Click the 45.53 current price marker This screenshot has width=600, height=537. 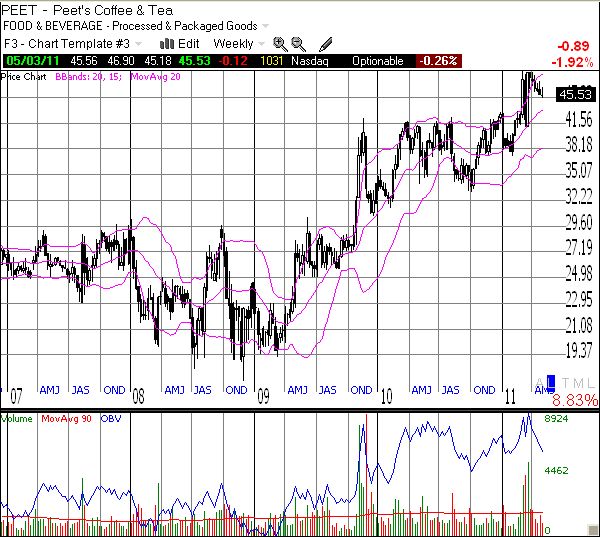576,94
